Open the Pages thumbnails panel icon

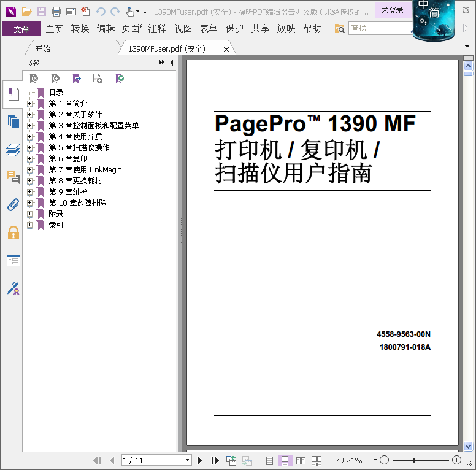point(13,121)
